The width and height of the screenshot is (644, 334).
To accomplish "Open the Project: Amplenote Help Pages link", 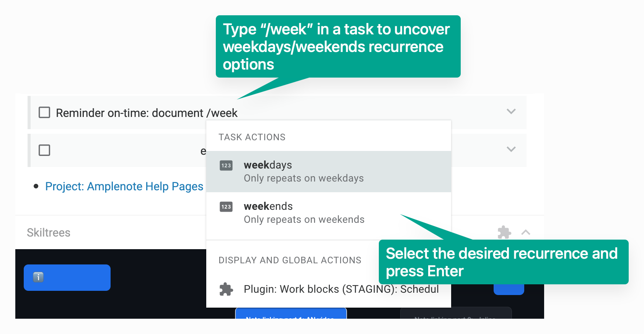I will [124, 186].
